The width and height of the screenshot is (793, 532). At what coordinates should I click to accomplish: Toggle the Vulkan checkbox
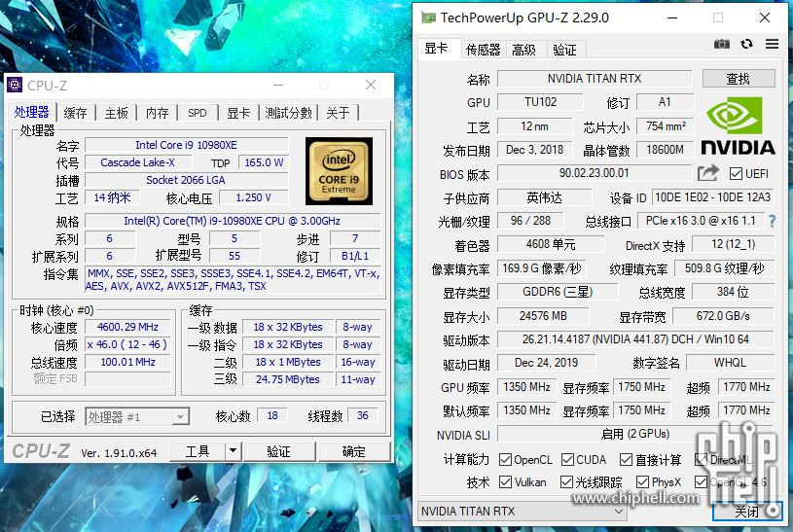click(x=505, y=482)
